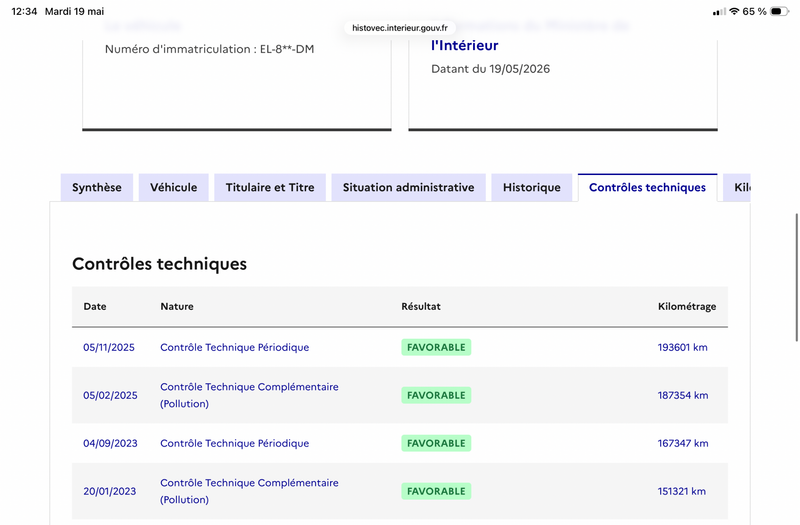Go to the Historique tab
Screen dimensions: 800x525
click(532, 188)
